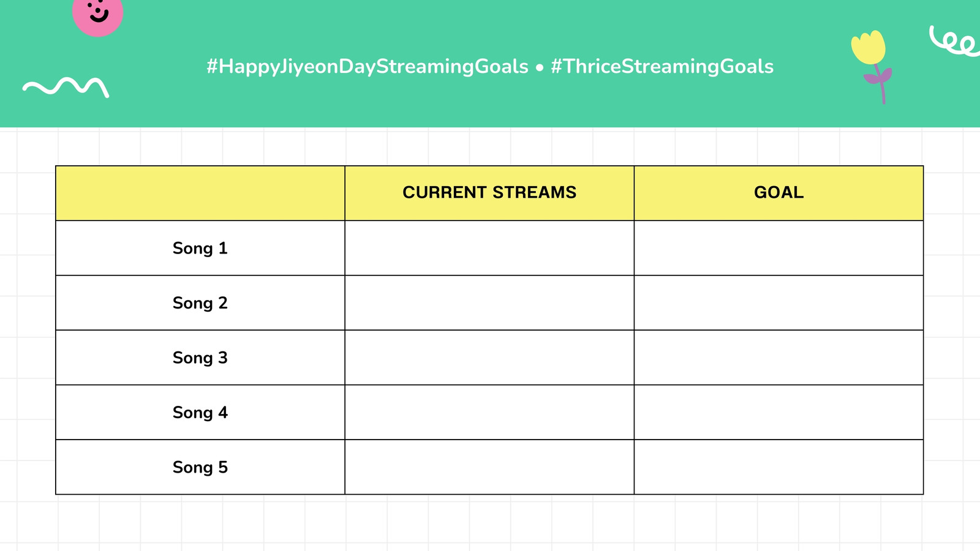Select the white curly loop doodle
The height and width of the screenshot is (551, 980).
[x=954, y=41]
